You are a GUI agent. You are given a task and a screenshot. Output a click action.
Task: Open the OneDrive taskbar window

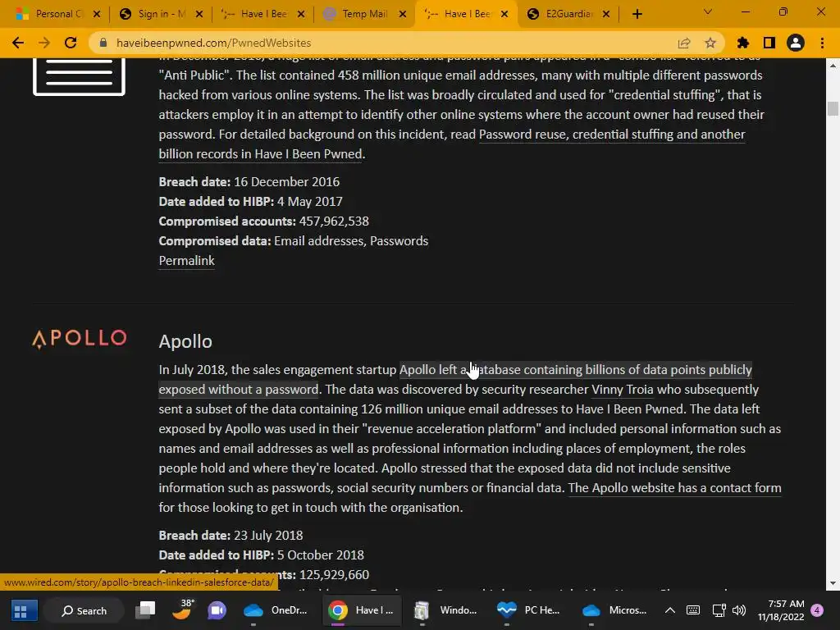(276, 610)
